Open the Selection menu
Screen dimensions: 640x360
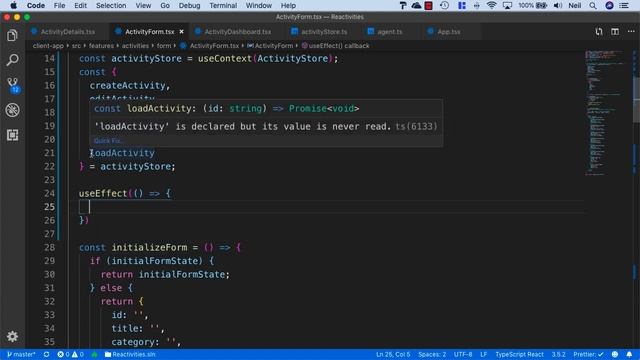click(x=111, y=5)
